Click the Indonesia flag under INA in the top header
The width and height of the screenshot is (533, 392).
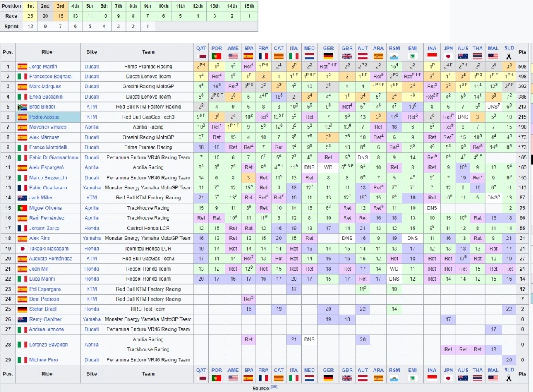pyautogui.click(x=432, y=57)
